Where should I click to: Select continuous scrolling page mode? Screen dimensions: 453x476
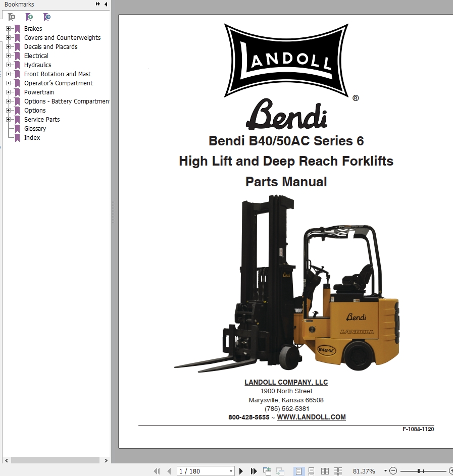311,471
